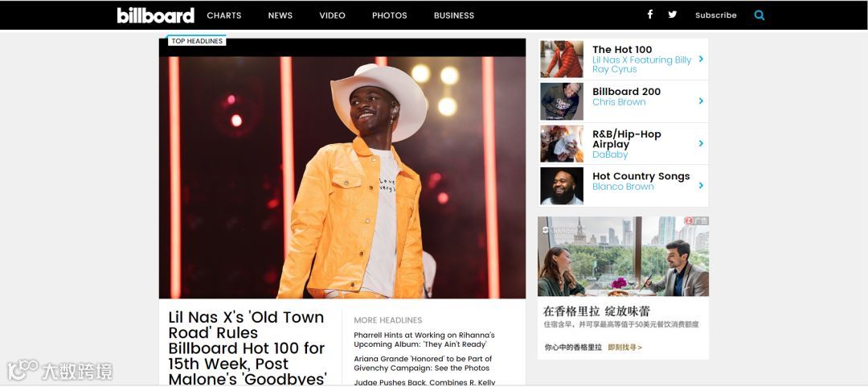This screenshot has height=387, width=868.
Task: Click Lil Nas X Featuring Billy Ray Cyrus
Action: [x=641, y=64]
